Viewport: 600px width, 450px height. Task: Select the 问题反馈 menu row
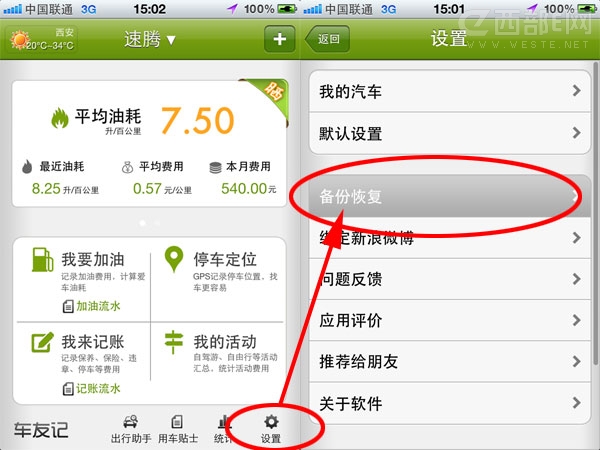click(x=450, y=279)
